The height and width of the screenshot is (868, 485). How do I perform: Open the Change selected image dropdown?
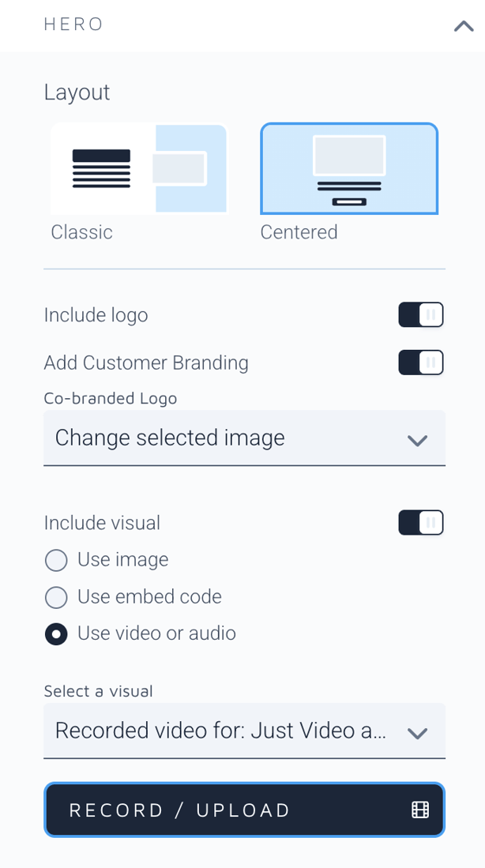[244, 438]
